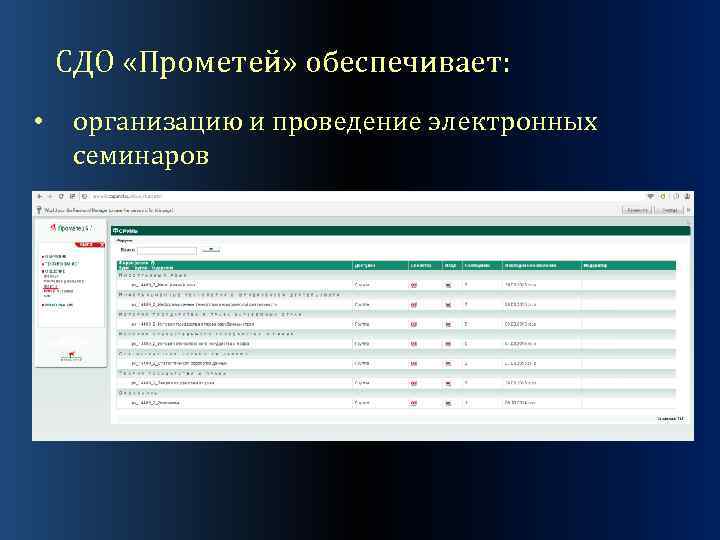Open the forum entry under Иностранный язык
Screen dimensions: 720x540
click(x=163, y=285)
